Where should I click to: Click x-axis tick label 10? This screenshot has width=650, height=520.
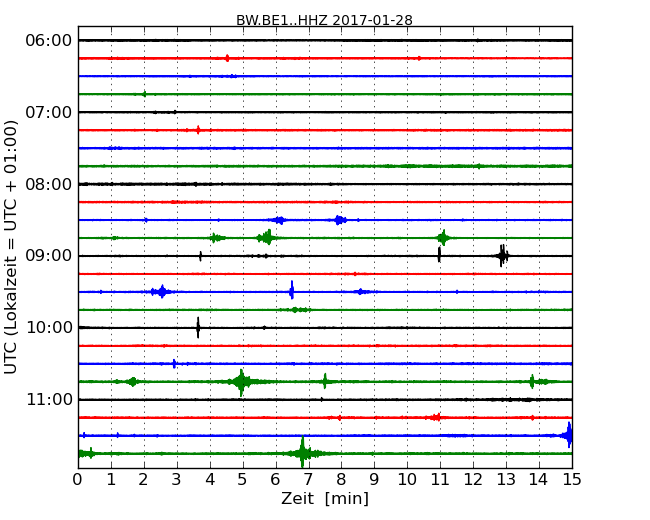click(x=407, y=480)
